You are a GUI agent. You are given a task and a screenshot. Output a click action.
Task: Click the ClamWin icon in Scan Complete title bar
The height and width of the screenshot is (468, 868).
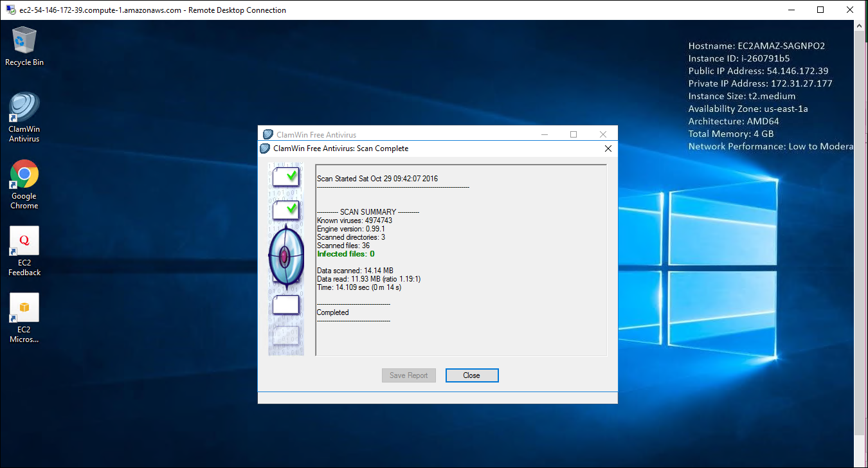[265, 148]
